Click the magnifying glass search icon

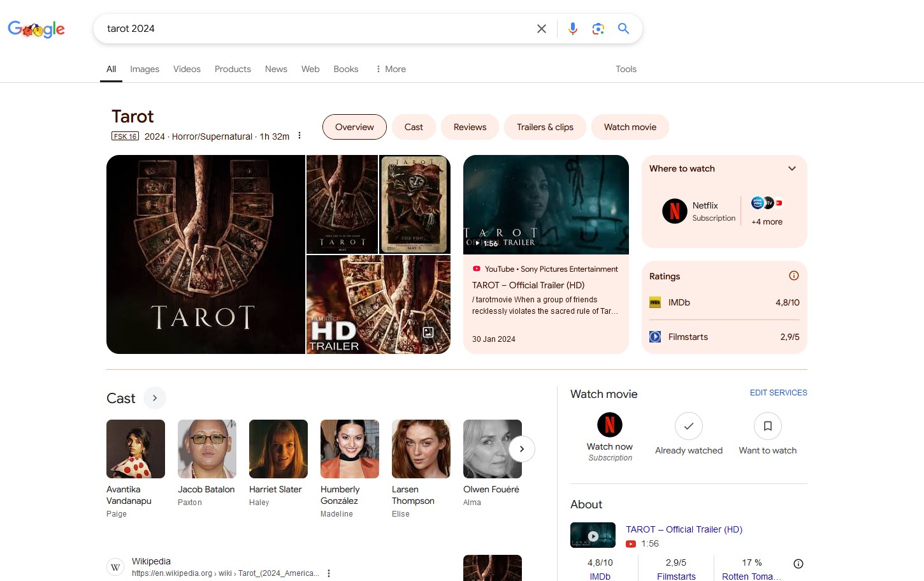623,29
